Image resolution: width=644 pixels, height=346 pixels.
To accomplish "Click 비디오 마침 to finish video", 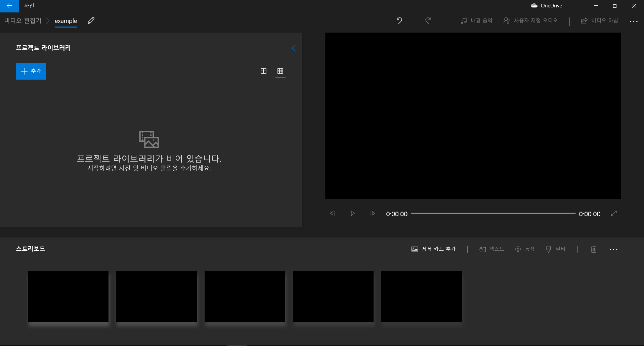I will coord(599,21).
